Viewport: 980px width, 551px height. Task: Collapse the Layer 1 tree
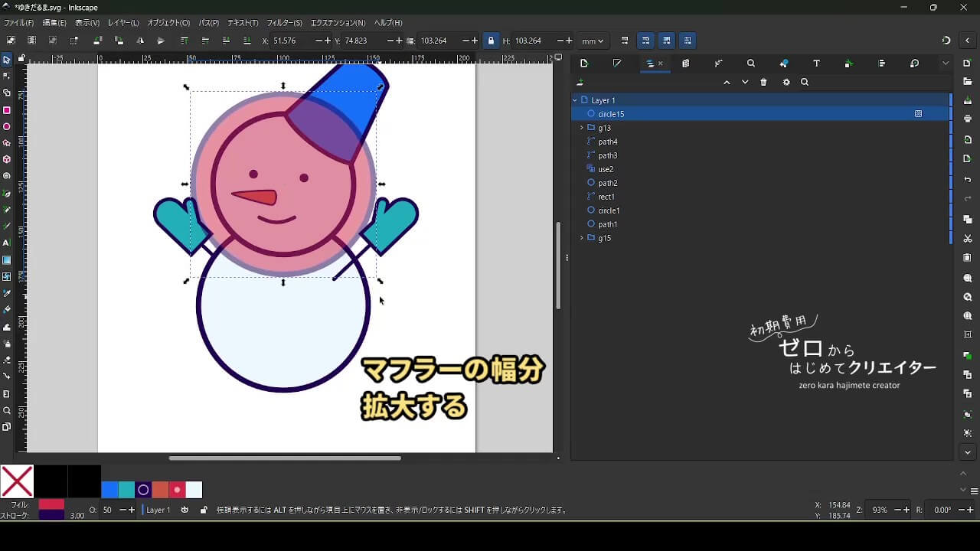(575, 100)
